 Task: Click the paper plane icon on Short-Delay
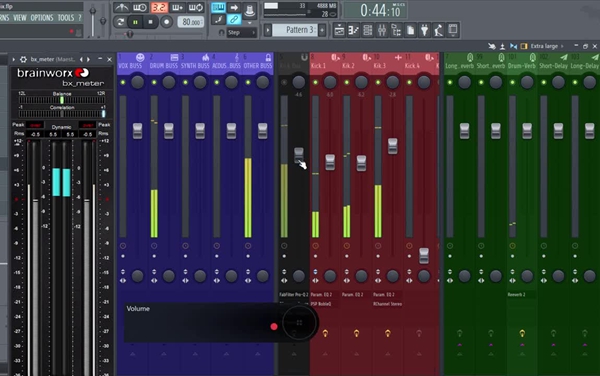click(564, 57)
